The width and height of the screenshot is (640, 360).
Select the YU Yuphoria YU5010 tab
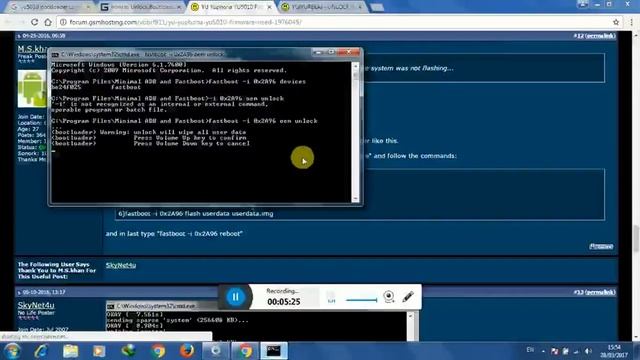(x=231, y=7)
